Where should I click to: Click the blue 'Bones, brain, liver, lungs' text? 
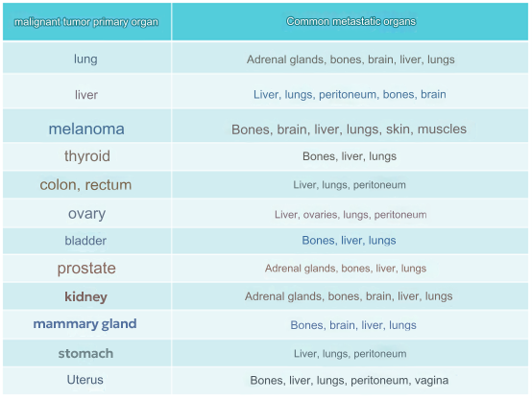point(353,325)
